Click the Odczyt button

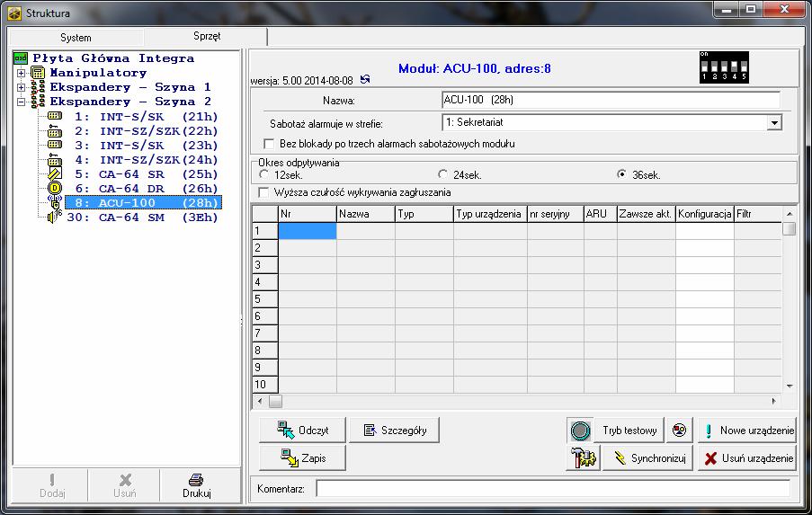[302, 431]
